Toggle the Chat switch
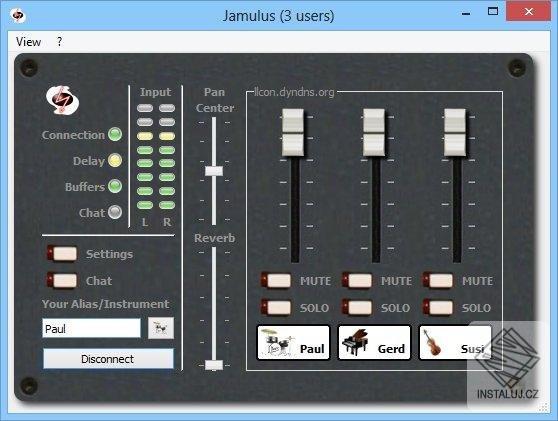Viewport: 558px width, 421px height. pyautogui.click(x=62, y=280)
